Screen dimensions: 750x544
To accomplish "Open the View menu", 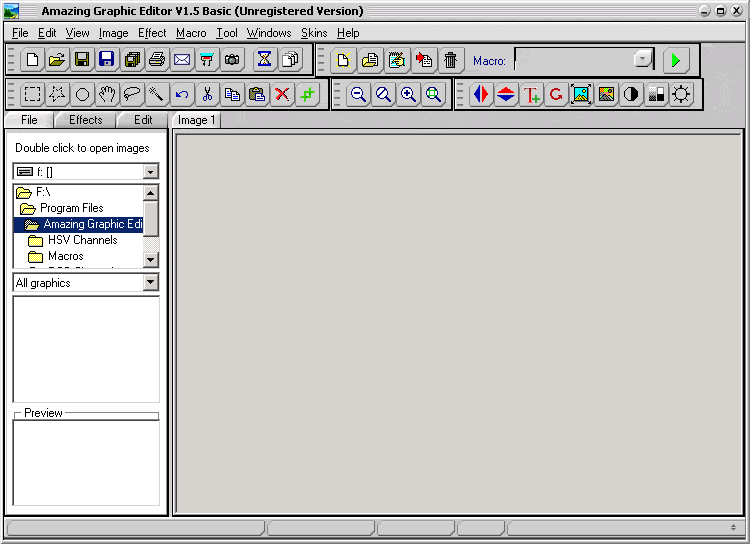I will pos(77,33).
